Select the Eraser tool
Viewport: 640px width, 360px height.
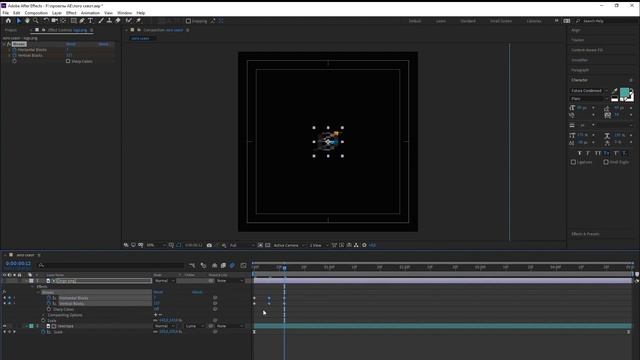coord(118,20)
